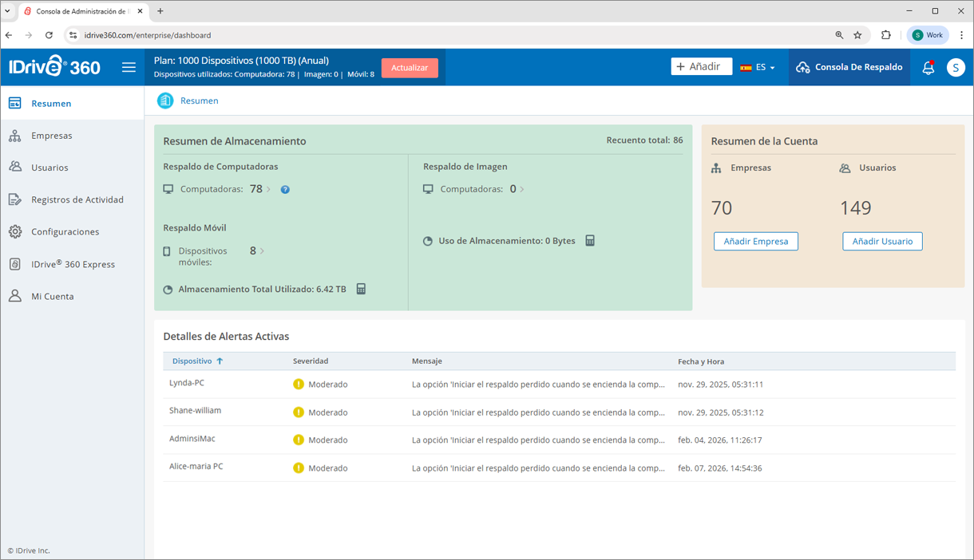Open the Registros de Actividad sidebar icon
This screenshot has width=974, height=560.
[x=14, y=199]
